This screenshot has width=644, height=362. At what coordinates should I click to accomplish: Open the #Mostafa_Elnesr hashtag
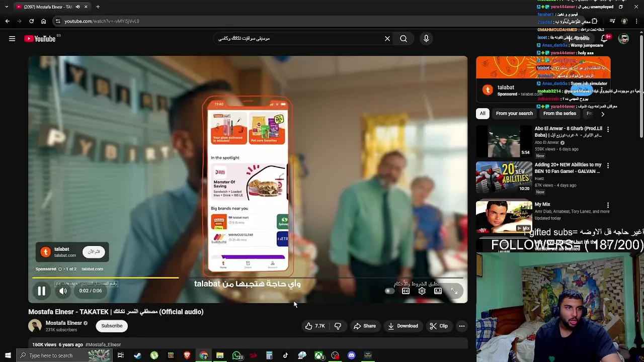pyautogui.click(x=103, y=344)
